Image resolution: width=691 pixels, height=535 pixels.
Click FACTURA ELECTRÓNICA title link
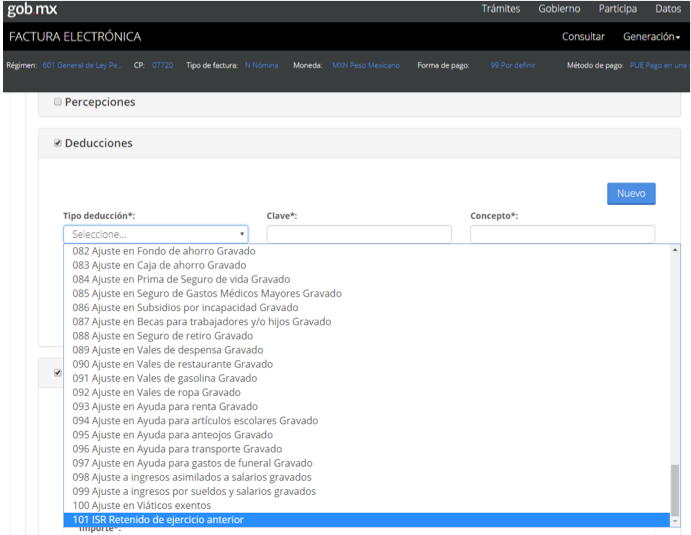[75, 37]
